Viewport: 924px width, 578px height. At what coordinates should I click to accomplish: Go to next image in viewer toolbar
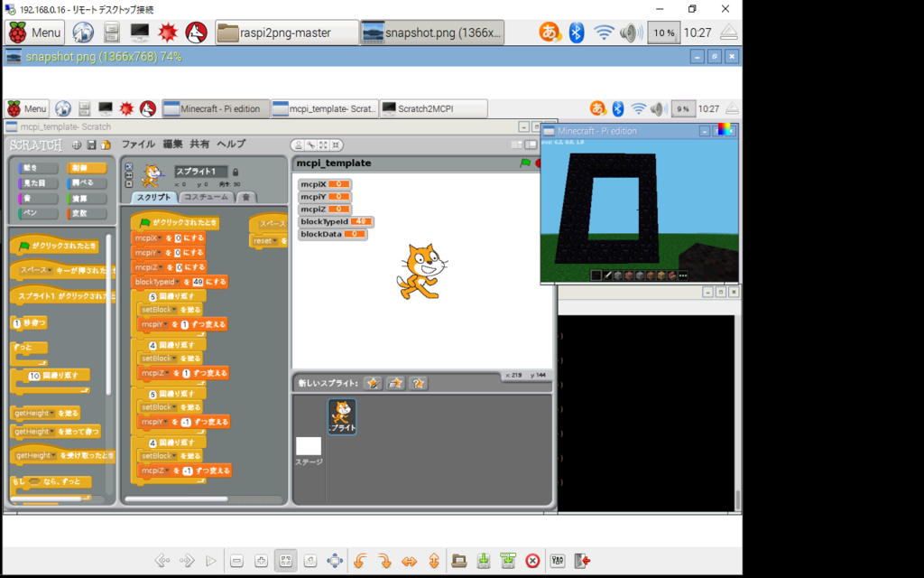(x=187, y=561)
